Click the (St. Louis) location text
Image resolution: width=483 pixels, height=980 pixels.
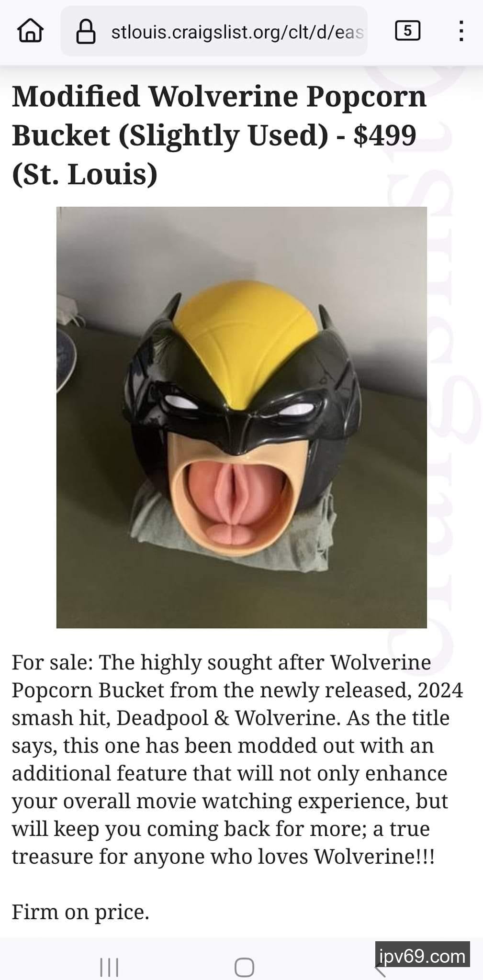[85, 174]
